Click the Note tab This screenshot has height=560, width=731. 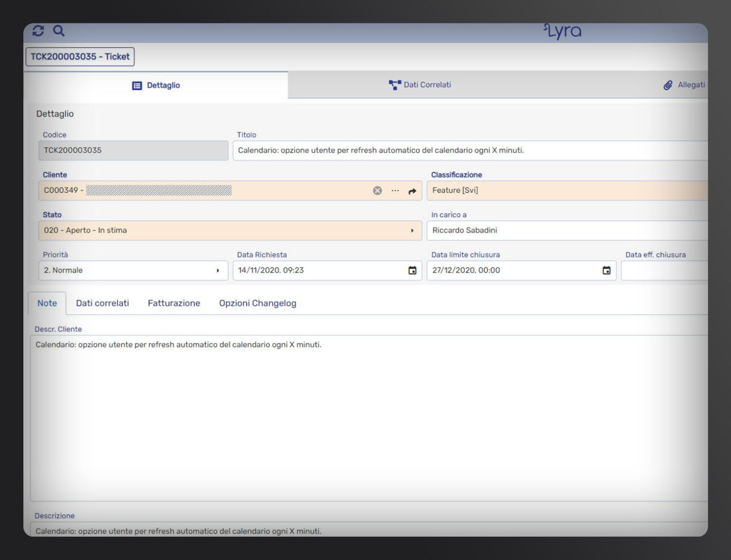click(x=47, y=303)
